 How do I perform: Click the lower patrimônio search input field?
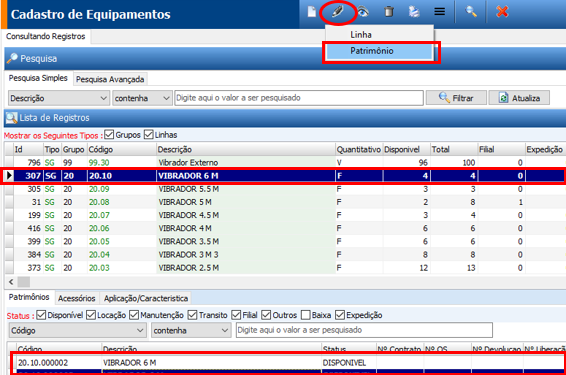(364, 330)
